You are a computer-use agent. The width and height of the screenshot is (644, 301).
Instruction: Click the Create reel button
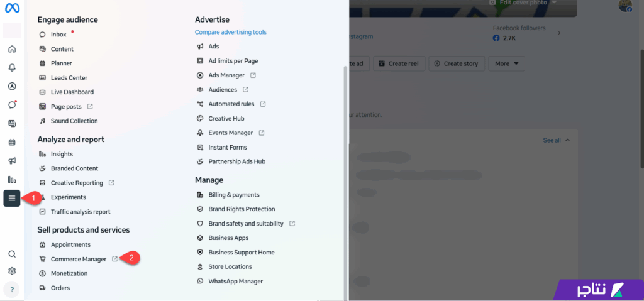click(x=399, y=63)
